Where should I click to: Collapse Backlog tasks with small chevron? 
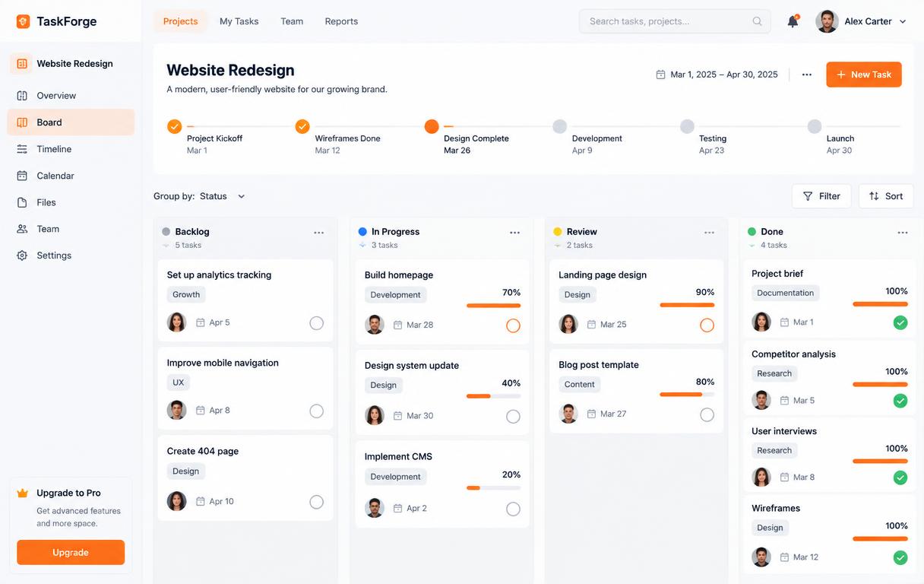166,246
